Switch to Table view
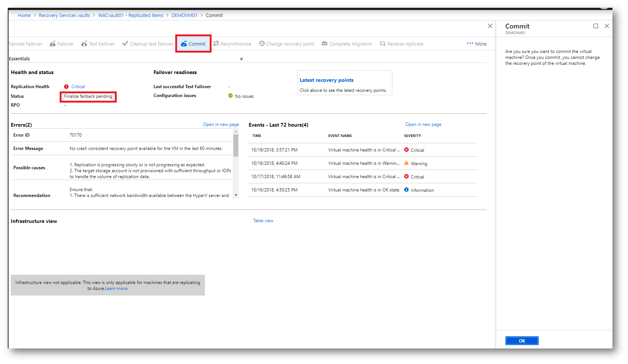 pos(263,221)
